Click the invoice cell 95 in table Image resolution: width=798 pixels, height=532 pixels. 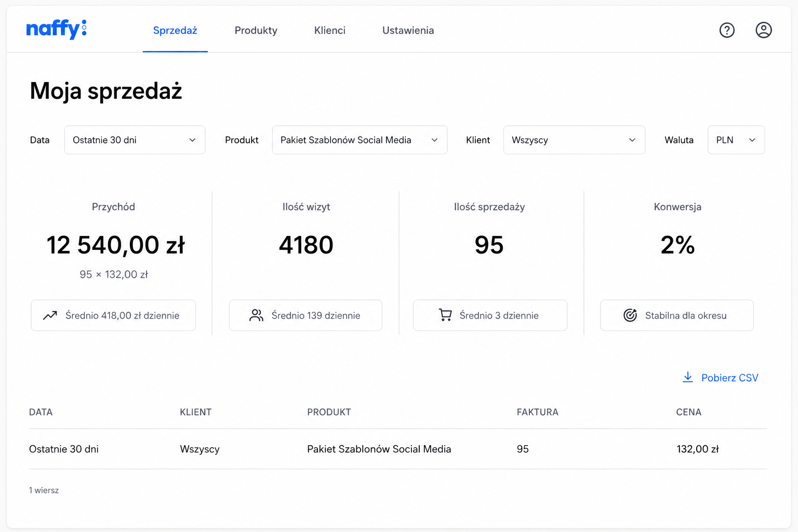coord(523,449)
